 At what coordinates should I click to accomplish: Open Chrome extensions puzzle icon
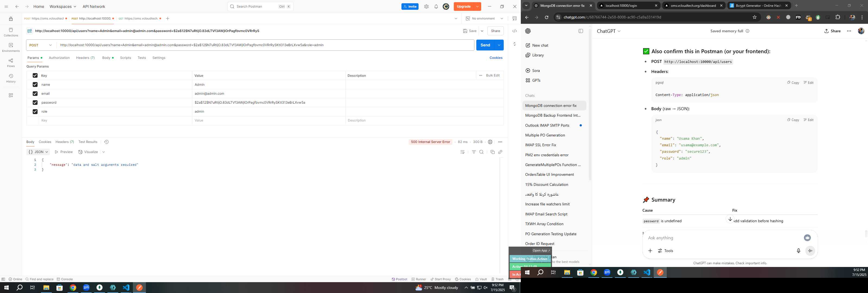[x=838, y=17]
